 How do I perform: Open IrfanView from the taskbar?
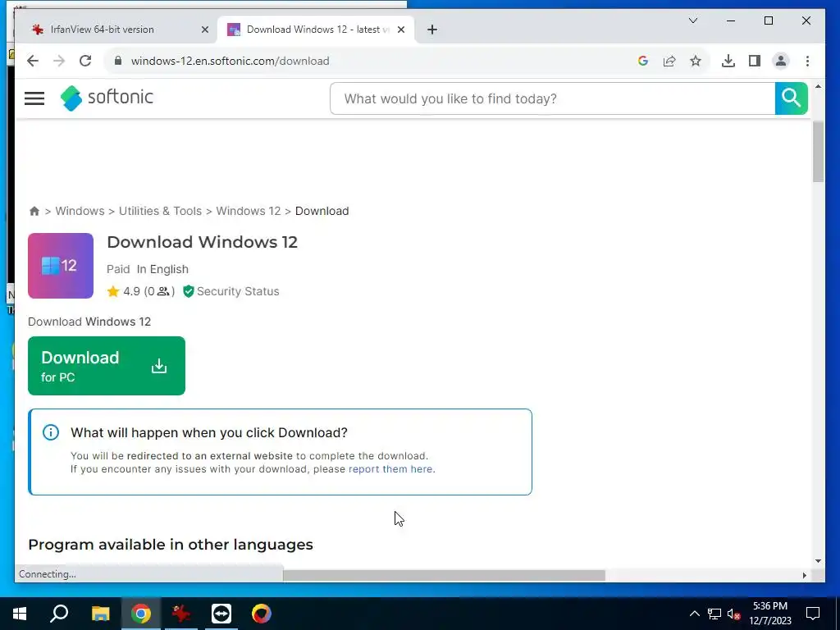[x=181, y=614]
